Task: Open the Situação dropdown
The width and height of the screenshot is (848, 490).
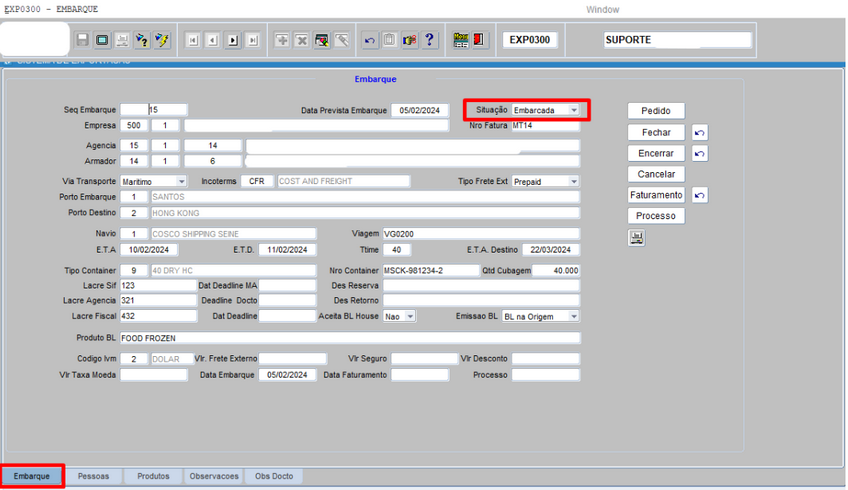Action: tap(574, 110)
